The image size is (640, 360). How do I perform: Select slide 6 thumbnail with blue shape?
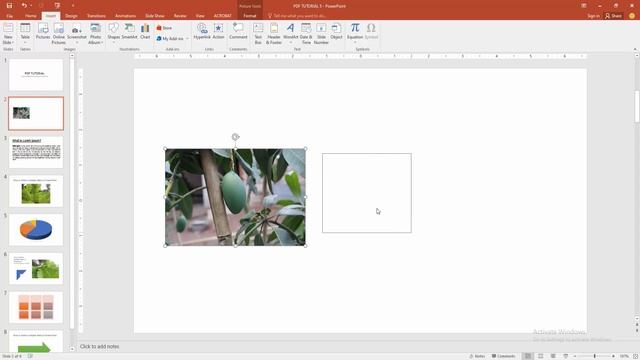pyautogui.click(x=36, y=269)
